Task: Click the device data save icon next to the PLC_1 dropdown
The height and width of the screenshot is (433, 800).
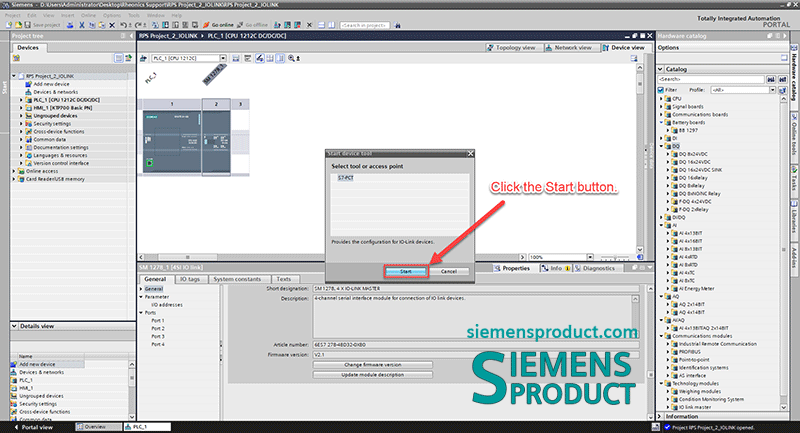Action: point(236,58)
